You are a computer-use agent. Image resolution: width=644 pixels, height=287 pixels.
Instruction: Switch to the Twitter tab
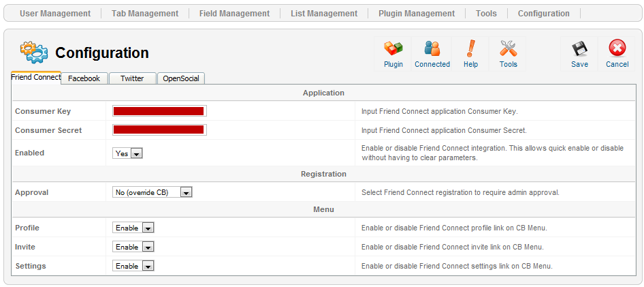(132, 78)
